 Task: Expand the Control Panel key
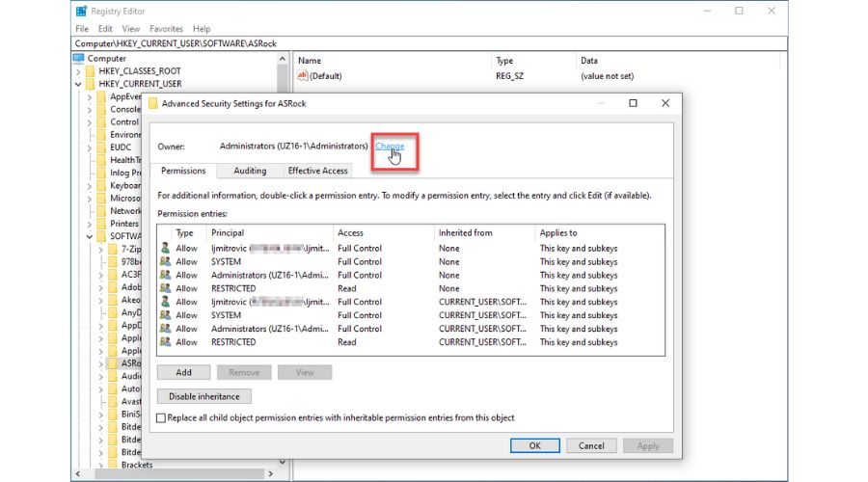click(89, 122)
